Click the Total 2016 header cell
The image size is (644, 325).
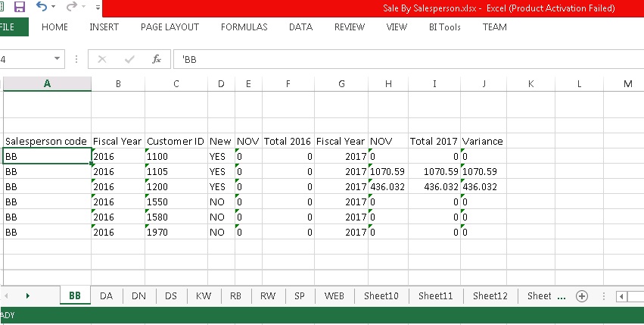[288, 141]
